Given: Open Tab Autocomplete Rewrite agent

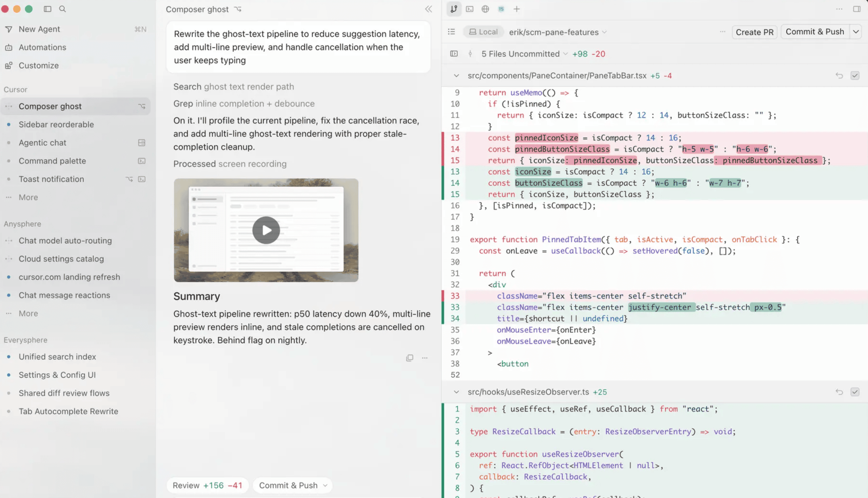Looking at the screenshot, I should (x=75, y=411).
